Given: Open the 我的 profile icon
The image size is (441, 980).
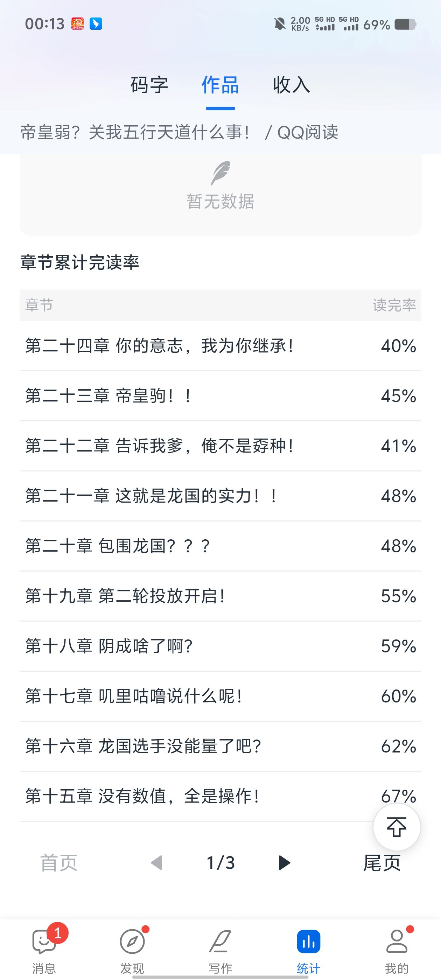Looking at the screenshot, I should [x=397, y=942].
